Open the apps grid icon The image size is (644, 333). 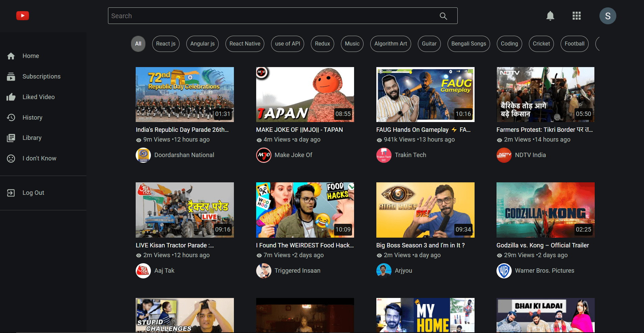click(x=576, y=16)
